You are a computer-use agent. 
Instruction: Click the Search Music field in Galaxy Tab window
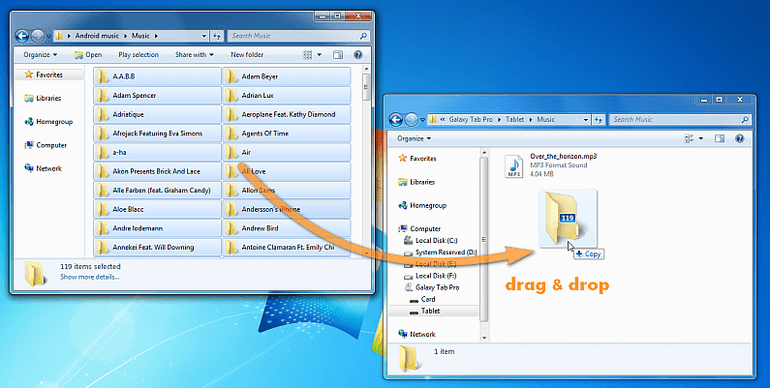(680, 119)
